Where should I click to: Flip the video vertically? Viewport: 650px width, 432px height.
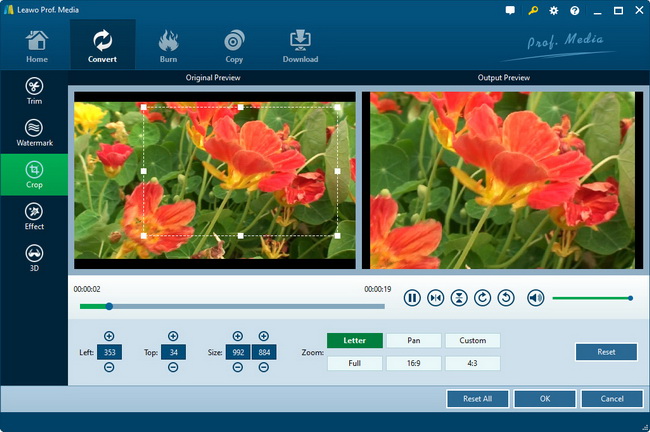(x=459, y=298)
